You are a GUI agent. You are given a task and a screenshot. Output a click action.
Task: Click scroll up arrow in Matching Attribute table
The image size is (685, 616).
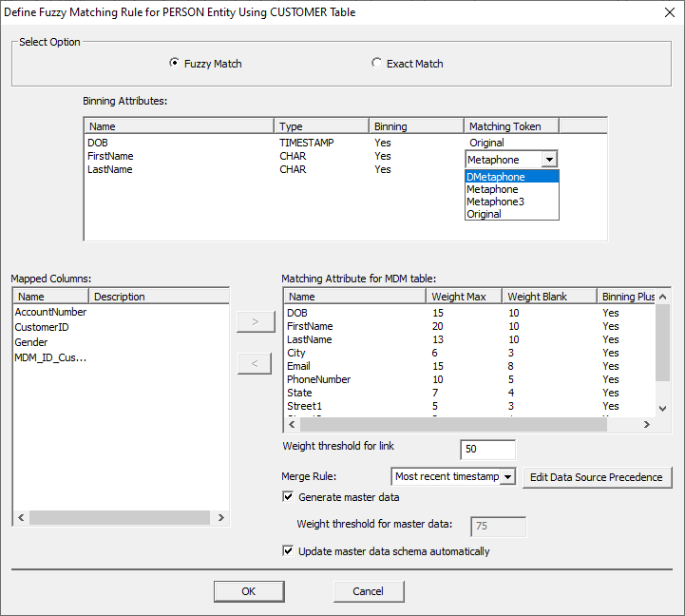662,297
